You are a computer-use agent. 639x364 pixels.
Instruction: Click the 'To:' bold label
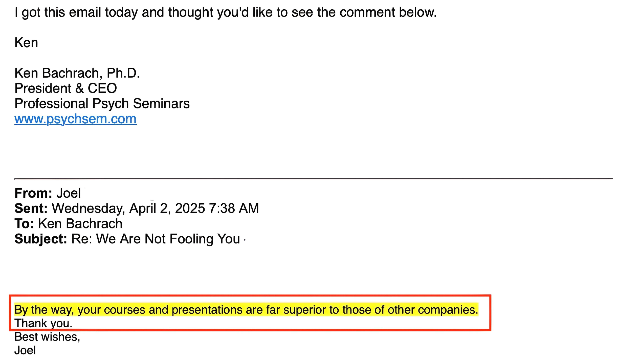24,224
